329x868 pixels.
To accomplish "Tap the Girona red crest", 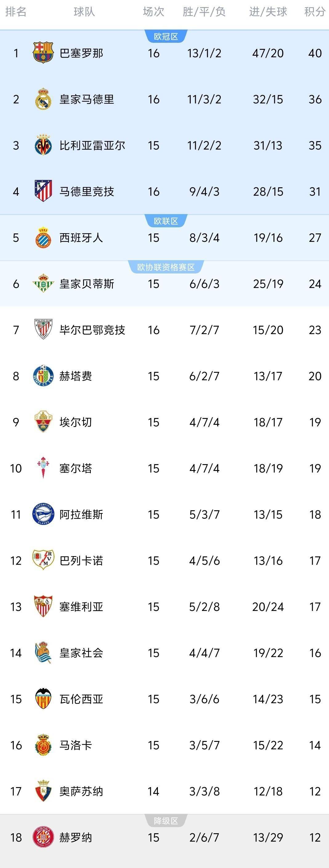I will tap(43, 837).
